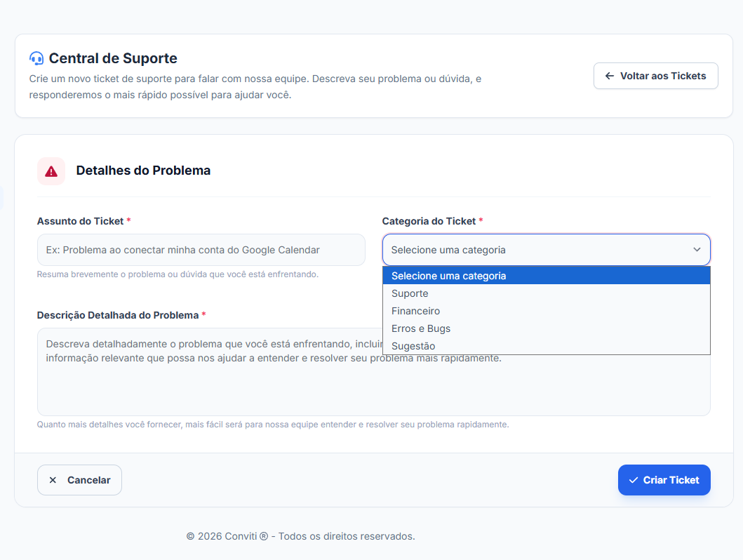
Task: Focus the Assunto do Ticket text field
Action: click(201, 250)
